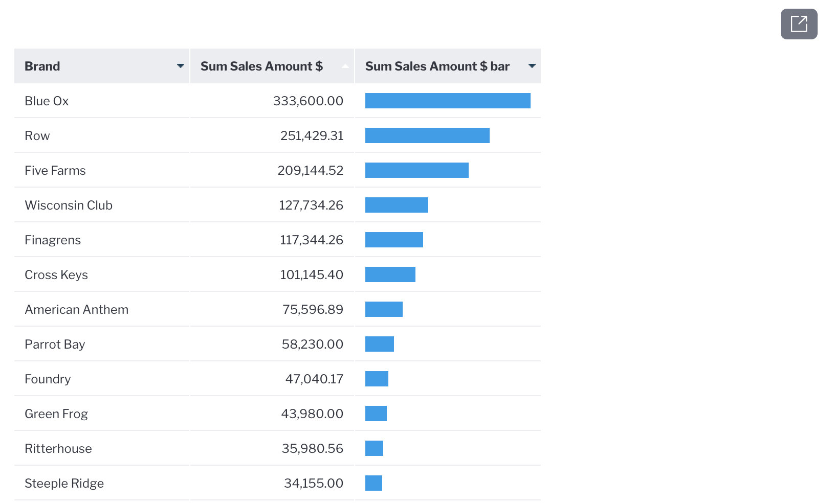
Task: Select the Foundry brand cell
Action: 102,379
